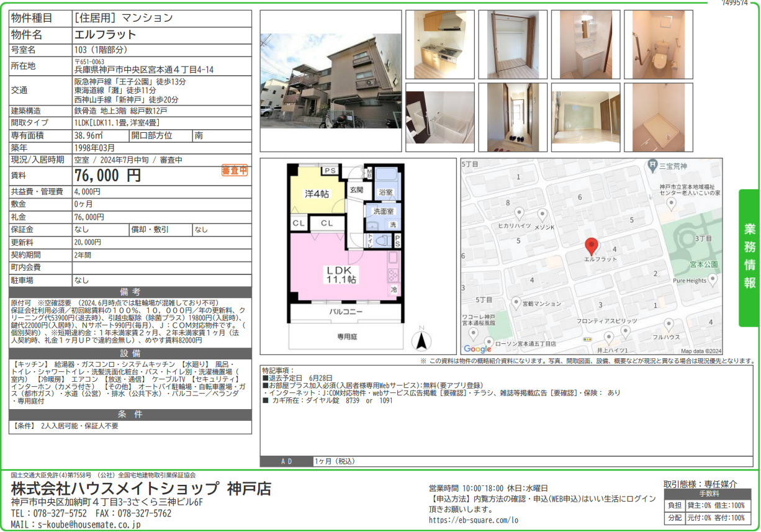Click the 宮鶴マンション map pin
Image resolution: width=761 pixels, height=532 pixels.
[x=516, y=303]
